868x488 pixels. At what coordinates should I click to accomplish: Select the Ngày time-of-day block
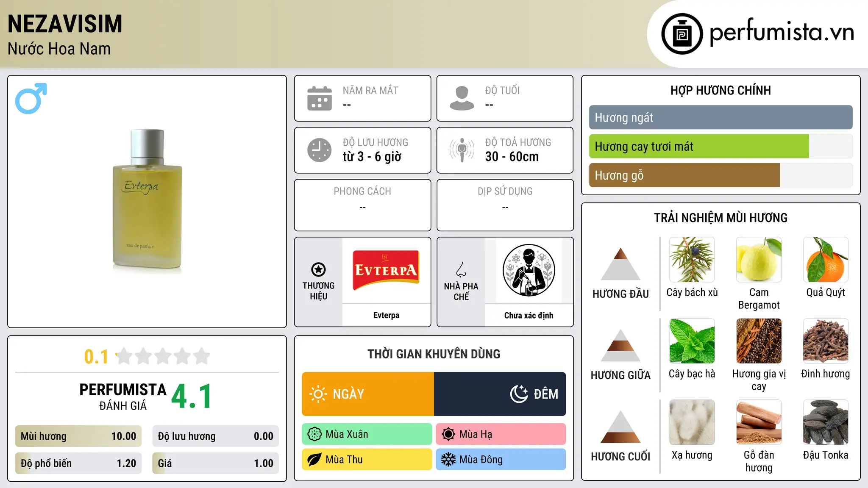pos(368,394)
